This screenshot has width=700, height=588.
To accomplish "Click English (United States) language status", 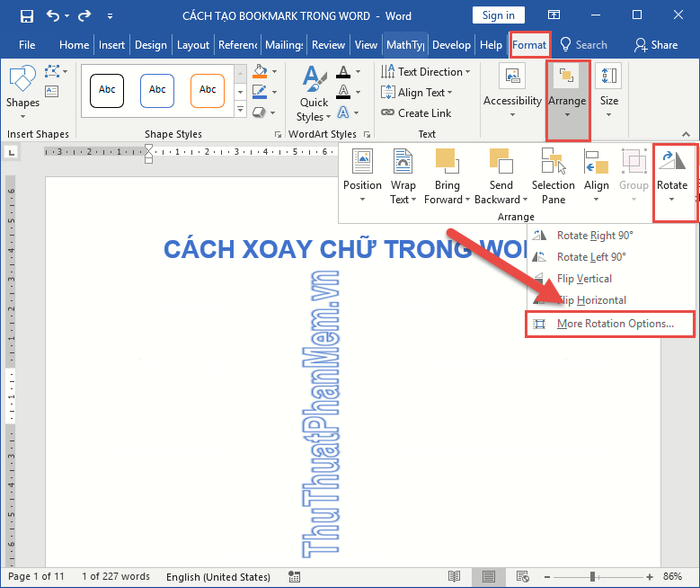I will pos(218,577).
